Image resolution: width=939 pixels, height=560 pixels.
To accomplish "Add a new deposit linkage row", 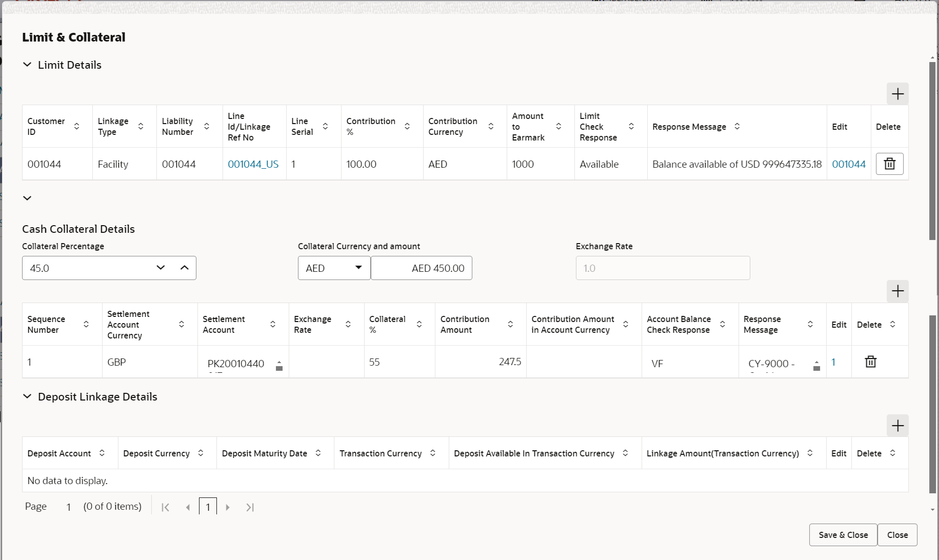I will 897,426.
